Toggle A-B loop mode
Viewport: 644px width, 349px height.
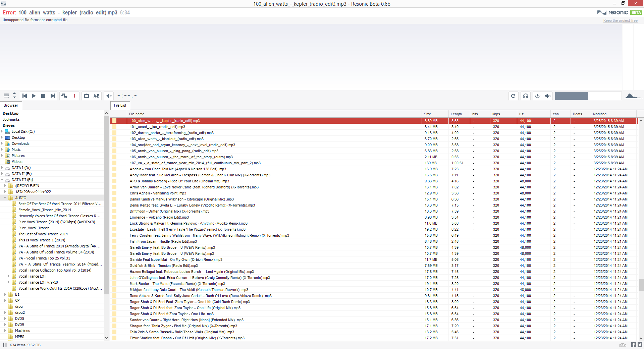(x=97, y=96)
